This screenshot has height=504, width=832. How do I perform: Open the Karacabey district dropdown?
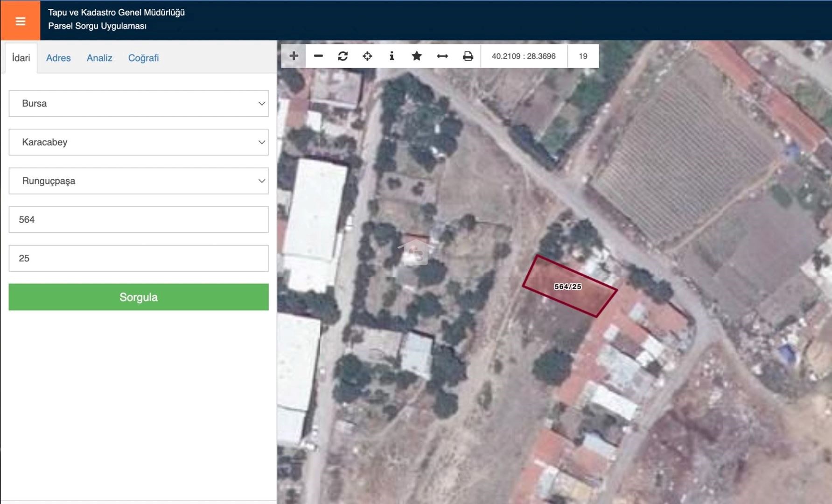pyautogui.click(x=139, y=142)
